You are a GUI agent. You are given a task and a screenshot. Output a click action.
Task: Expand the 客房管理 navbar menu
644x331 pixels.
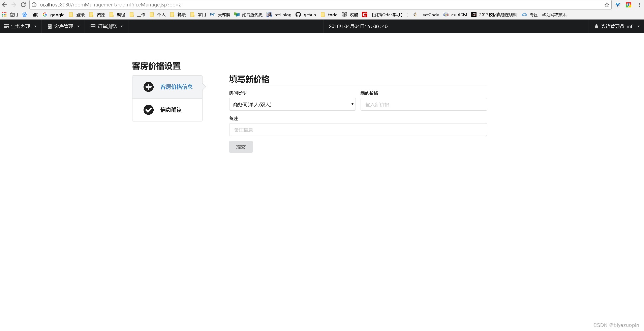click(x=63, y=26)
